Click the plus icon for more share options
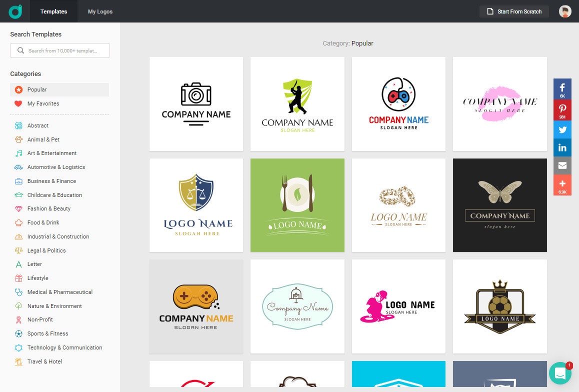The image size is (579, 392). tap(562, 183)
